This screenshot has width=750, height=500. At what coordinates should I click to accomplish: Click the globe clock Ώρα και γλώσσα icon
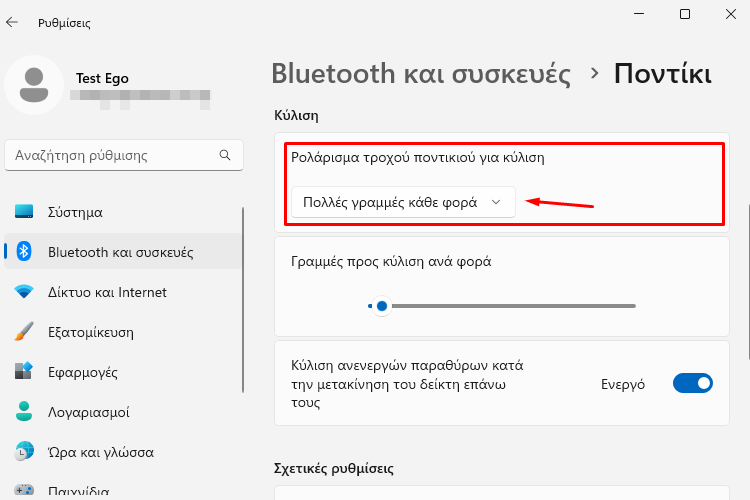24,451
